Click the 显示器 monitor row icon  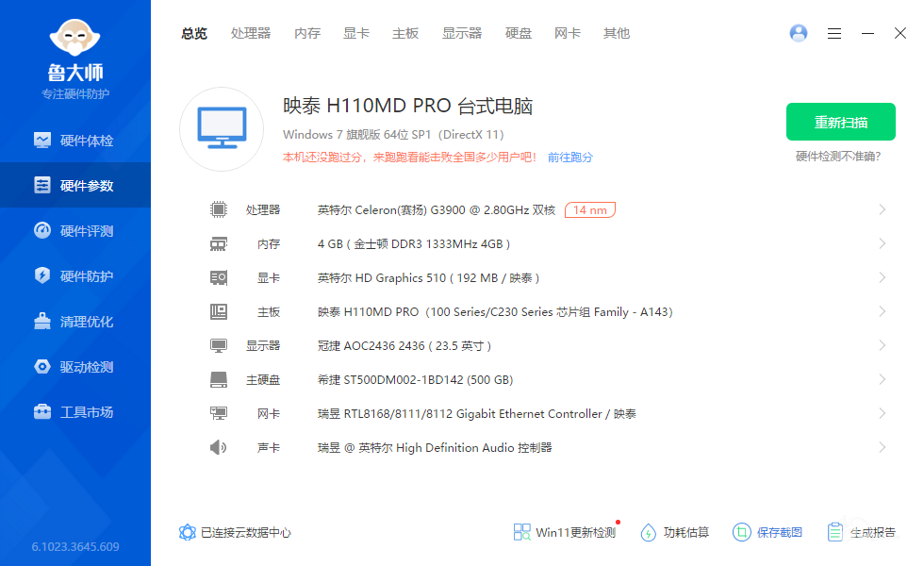(219, 345)
